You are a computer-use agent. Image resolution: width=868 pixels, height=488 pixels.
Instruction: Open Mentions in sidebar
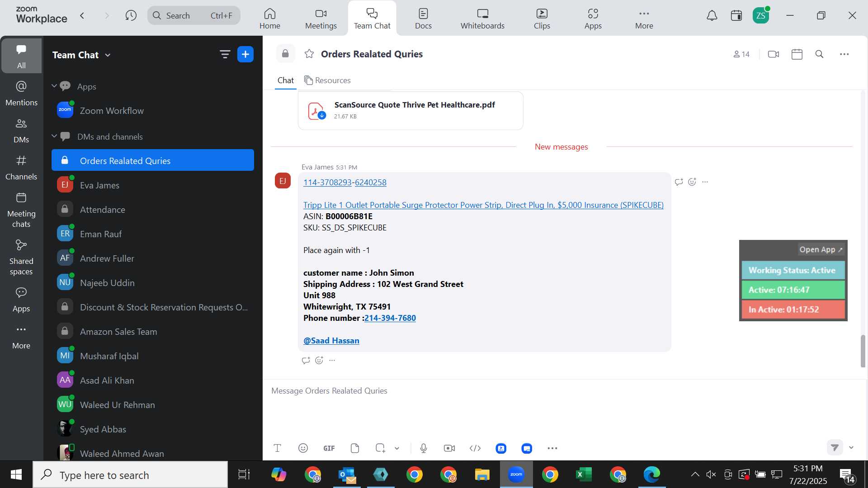click(x=21, y=94)
